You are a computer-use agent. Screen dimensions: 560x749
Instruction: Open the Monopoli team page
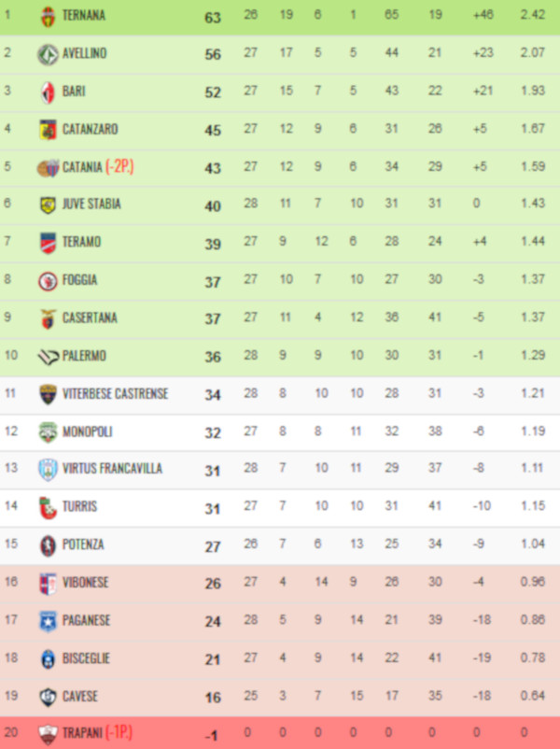coord(86,431)
